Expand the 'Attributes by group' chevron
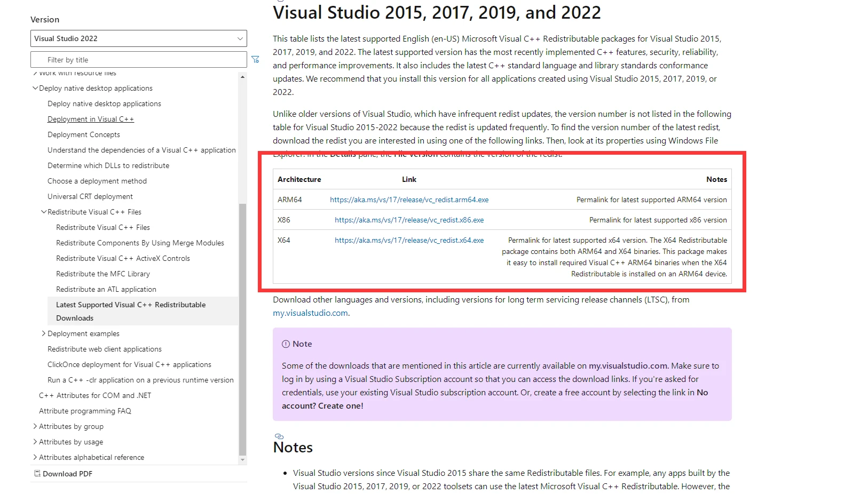 [35, 426]
